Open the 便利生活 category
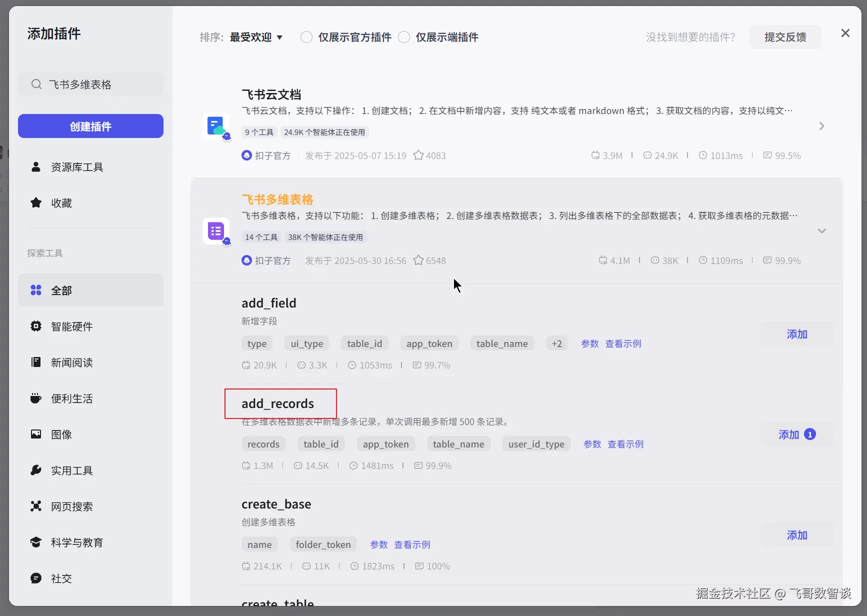The image size is (867, 616). (91, 398)
